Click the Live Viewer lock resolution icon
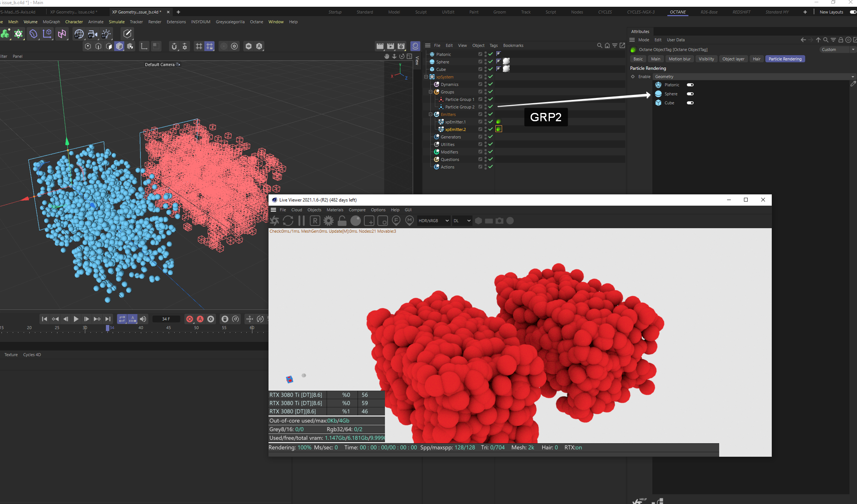Image resolution: width=857 pixels, height=504 pixels. [342, 221]
